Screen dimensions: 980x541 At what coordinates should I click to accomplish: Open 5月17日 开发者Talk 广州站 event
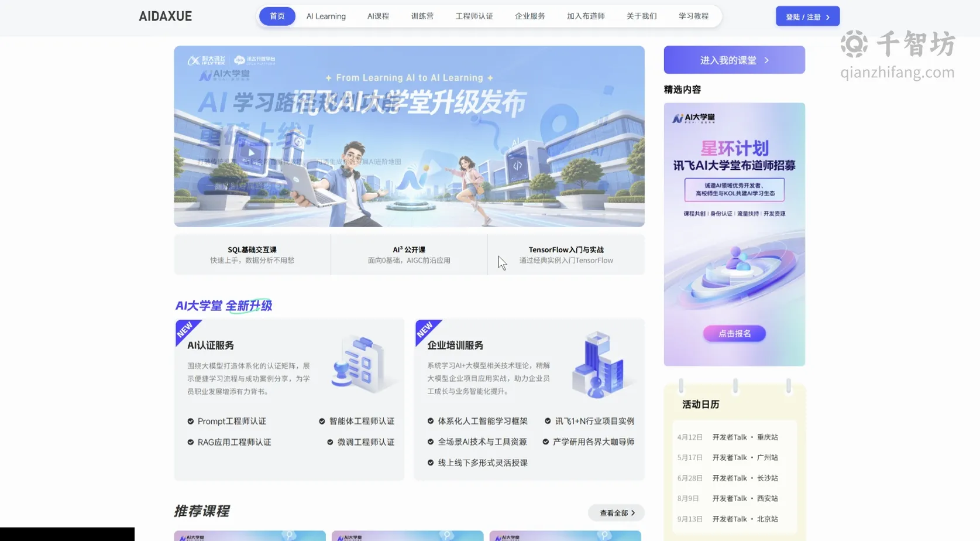pyautogui.click(x=728, y=458)
